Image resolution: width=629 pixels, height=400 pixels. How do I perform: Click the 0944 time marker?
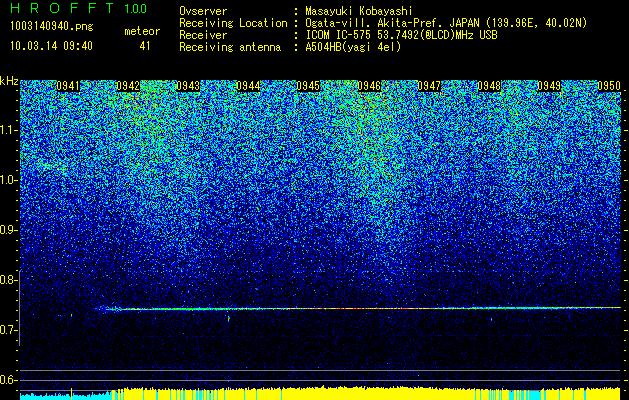coord(248,86)
